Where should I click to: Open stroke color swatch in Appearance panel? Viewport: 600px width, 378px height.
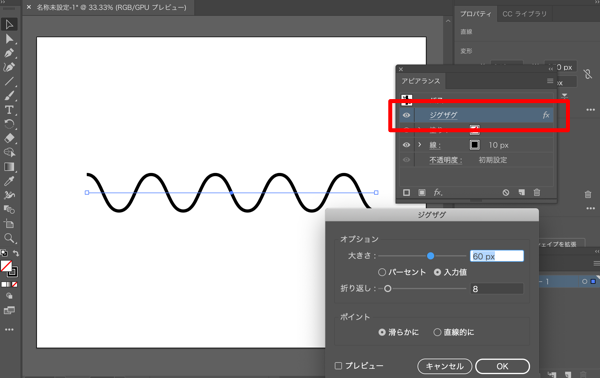474,145
